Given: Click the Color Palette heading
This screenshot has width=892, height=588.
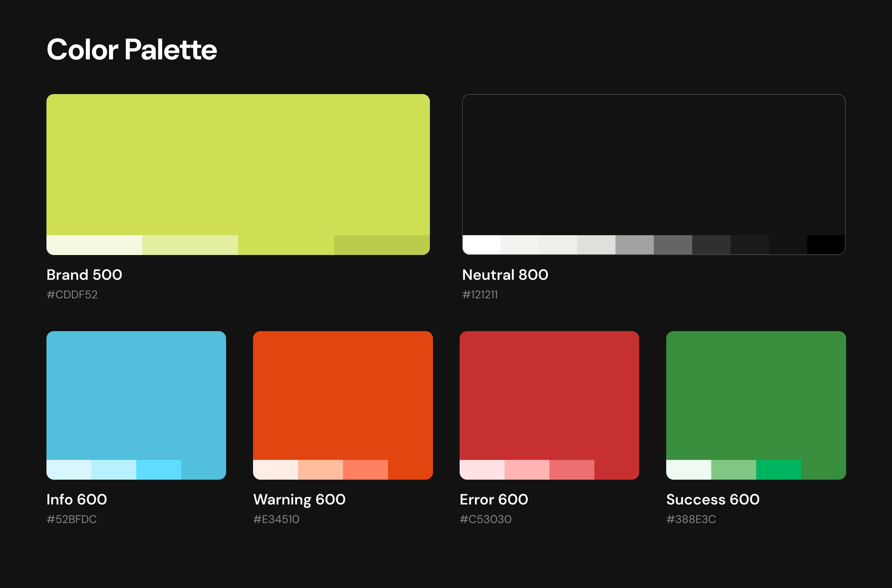Looking at the screenshot, I should [x=132, y=50].
